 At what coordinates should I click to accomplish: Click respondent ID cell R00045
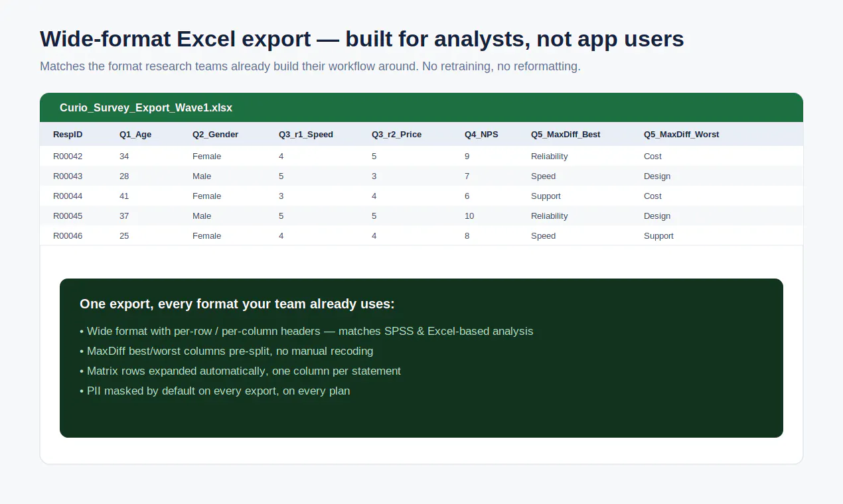68,216
